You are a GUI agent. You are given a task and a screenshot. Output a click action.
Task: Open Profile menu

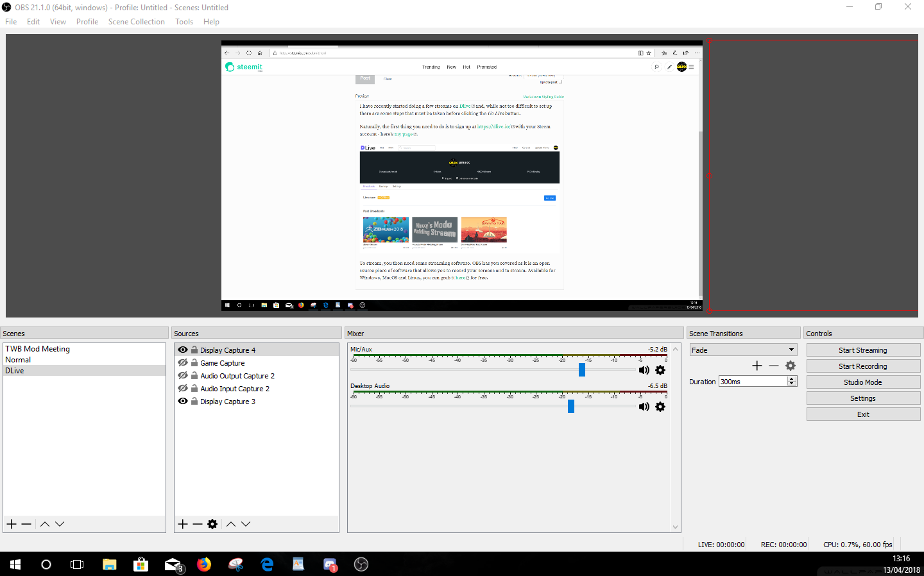point(87,22)
